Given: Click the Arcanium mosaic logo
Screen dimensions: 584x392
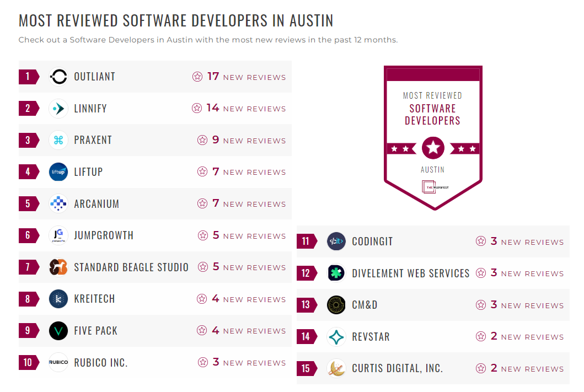Looking at the screenshot, I should point(58,203).
